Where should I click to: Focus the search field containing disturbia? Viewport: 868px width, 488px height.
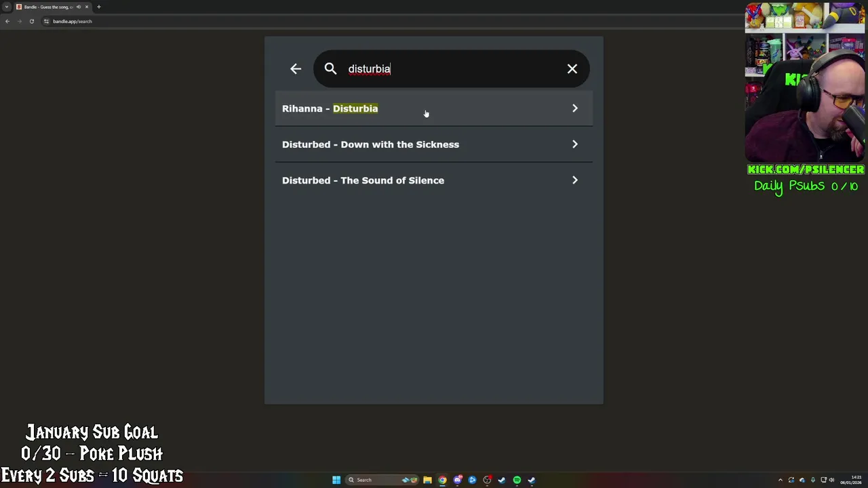coord(451,68)
